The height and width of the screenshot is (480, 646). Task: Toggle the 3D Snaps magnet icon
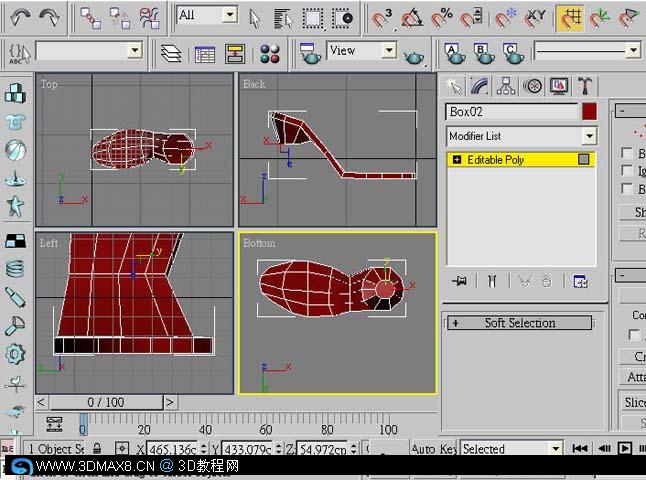(x=382, y=18)
